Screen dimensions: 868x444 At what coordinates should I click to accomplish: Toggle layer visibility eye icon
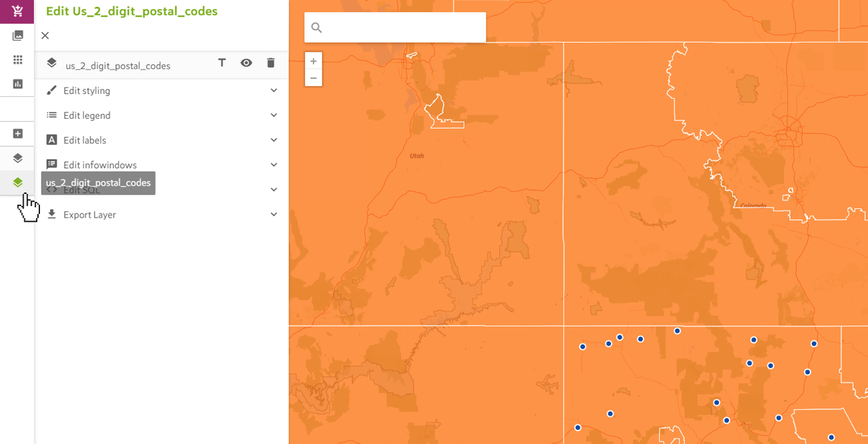[246, 63]
